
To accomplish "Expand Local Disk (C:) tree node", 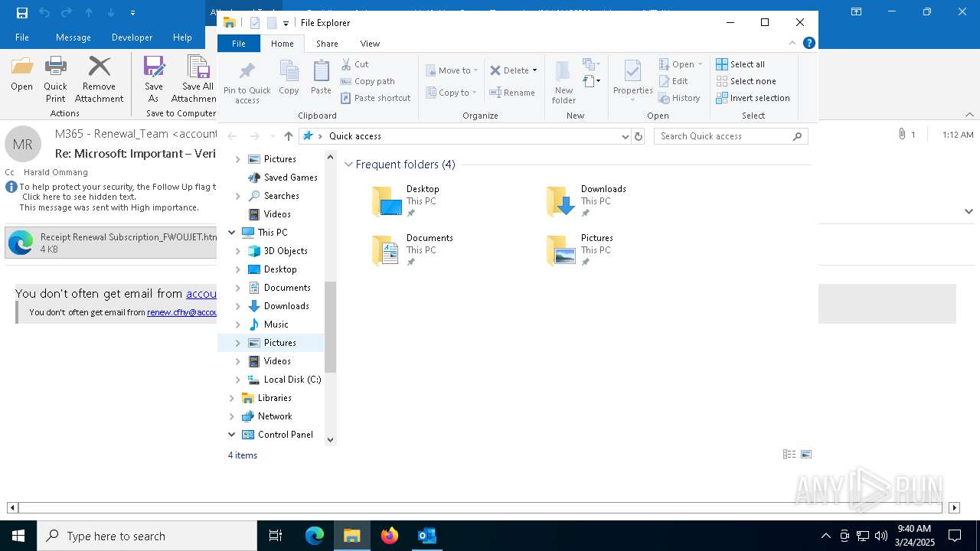I will pos(237,380).
